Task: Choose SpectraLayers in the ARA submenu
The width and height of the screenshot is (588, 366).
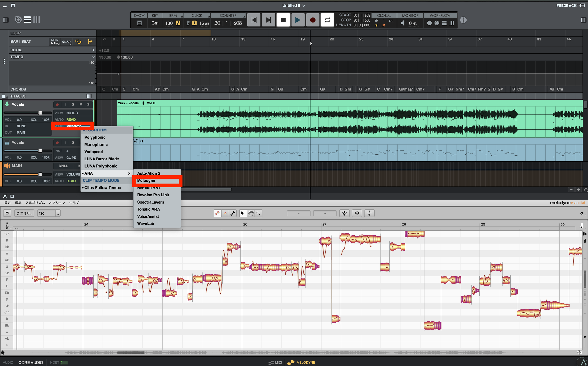Action: coord(157,202)
